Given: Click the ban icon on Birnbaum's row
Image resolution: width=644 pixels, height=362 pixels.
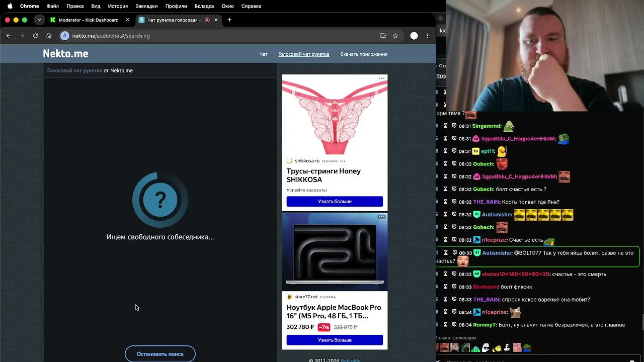Looking at the screenshot, I should (454, 287).
